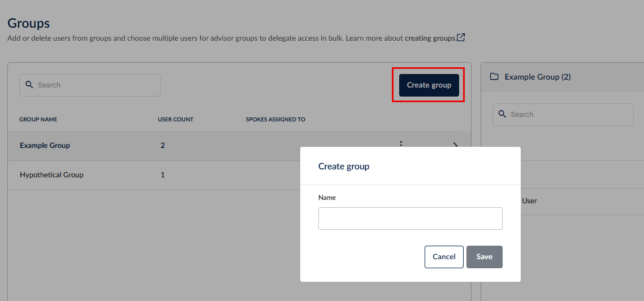Click the magnifier icon in groups search
Screen dimensions: 644x301
pyautogui.click(x=29, y=85)
